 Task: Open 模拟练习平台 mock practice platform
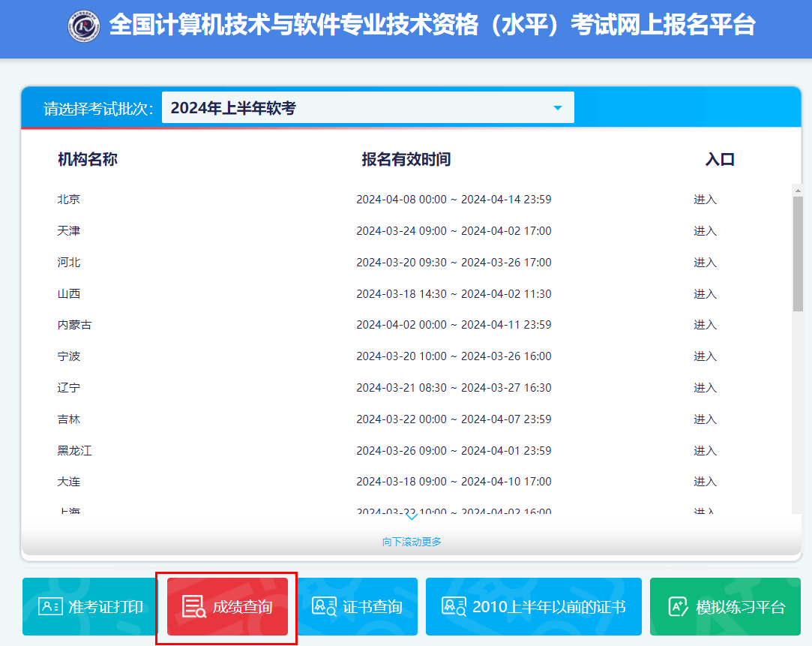pos(725,606)
